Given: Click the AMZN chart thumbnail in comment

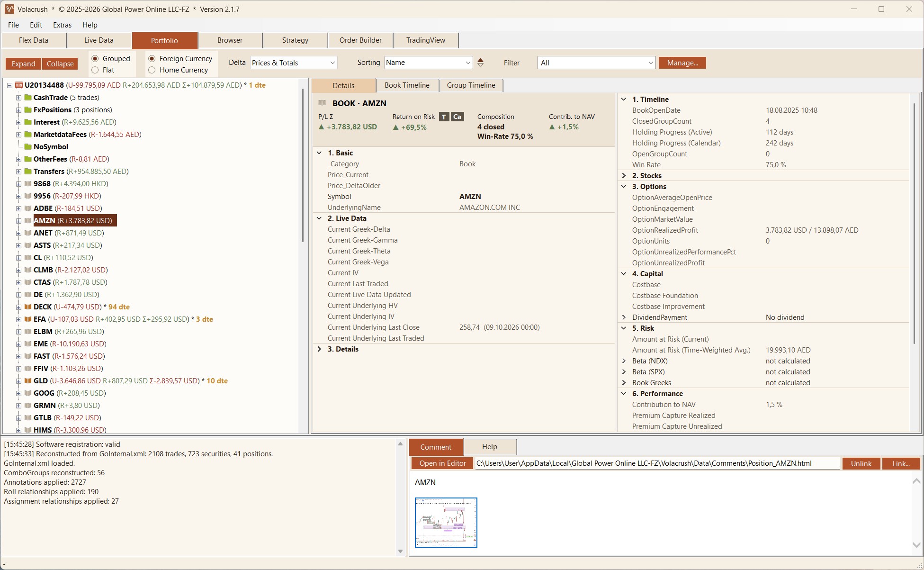Looking at the screenshot, I should 446,523.
